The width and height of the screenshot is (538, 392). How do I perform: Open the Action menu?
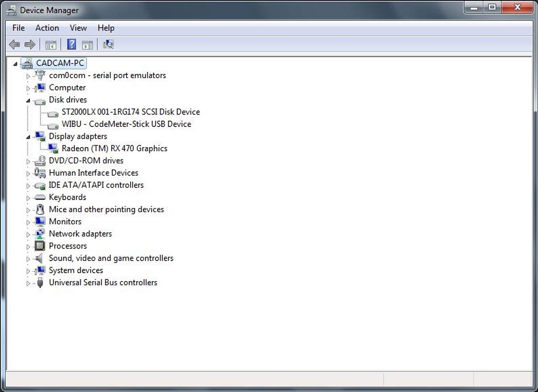[x=47, y=28]
